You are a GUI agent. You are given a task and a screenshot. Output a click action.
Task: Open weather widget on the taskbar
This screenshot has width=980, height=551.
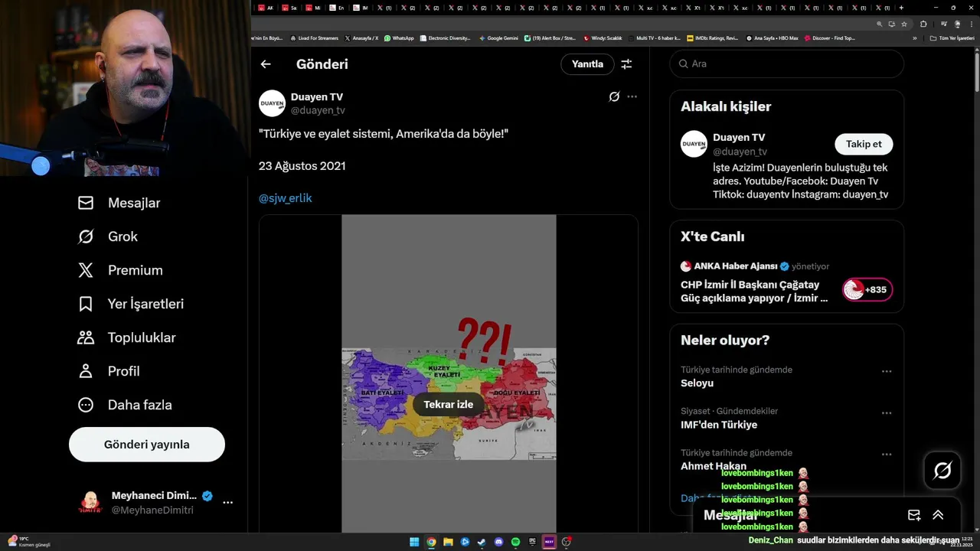tap(29, 542)
